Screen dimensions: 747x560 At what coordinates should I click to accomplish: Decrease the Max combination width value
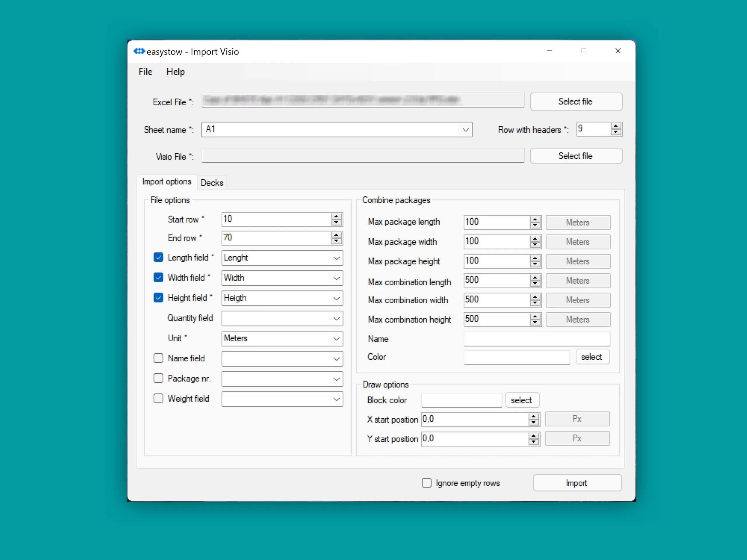pyautogui.click(x=535, y=303)
